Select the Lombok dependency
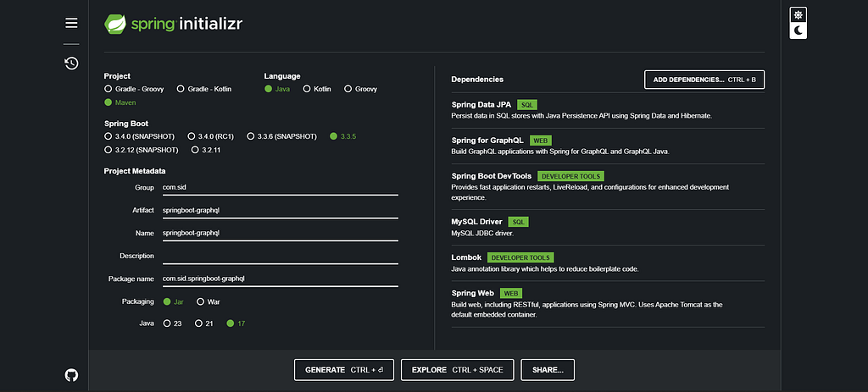The width and height of the screenshot is (868, 392). (x=608, y=262)
